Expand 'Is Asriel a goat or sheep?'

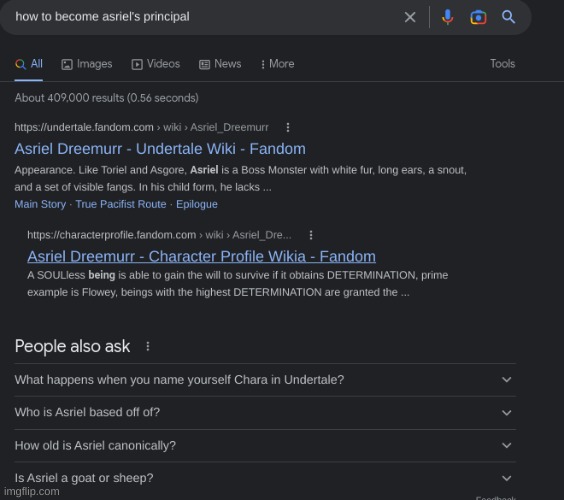click(265, 478)
